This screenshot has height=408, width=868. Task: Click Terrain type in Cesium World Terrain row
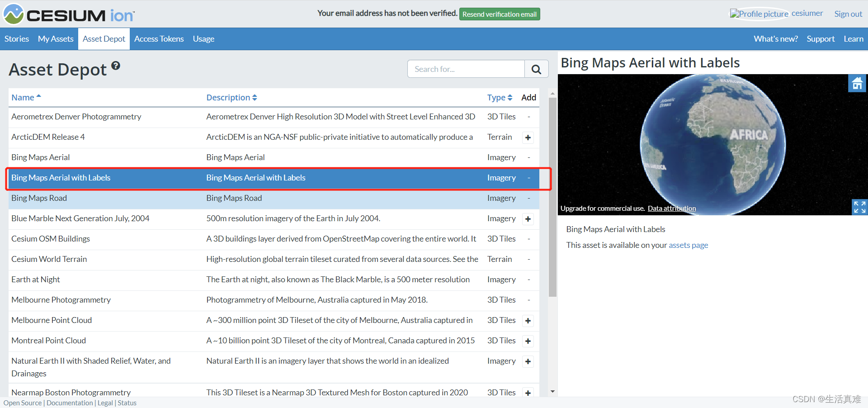(500, 259)
